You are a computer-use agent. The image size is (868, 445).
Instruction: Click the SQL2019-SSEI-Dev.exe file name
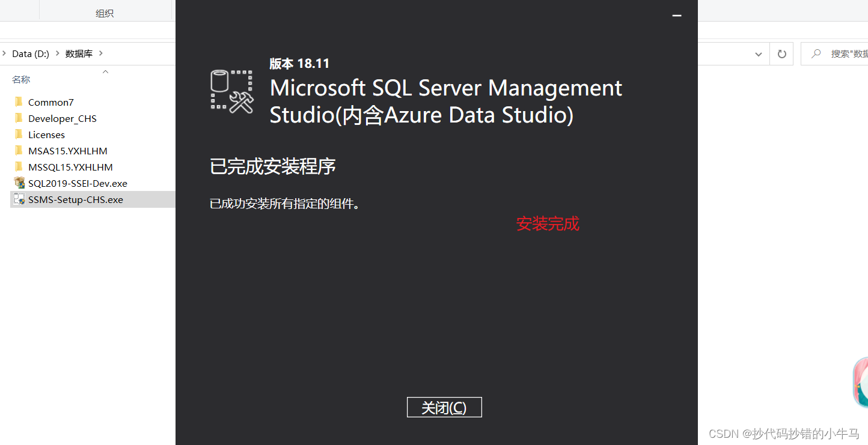[x=78, y=184]
